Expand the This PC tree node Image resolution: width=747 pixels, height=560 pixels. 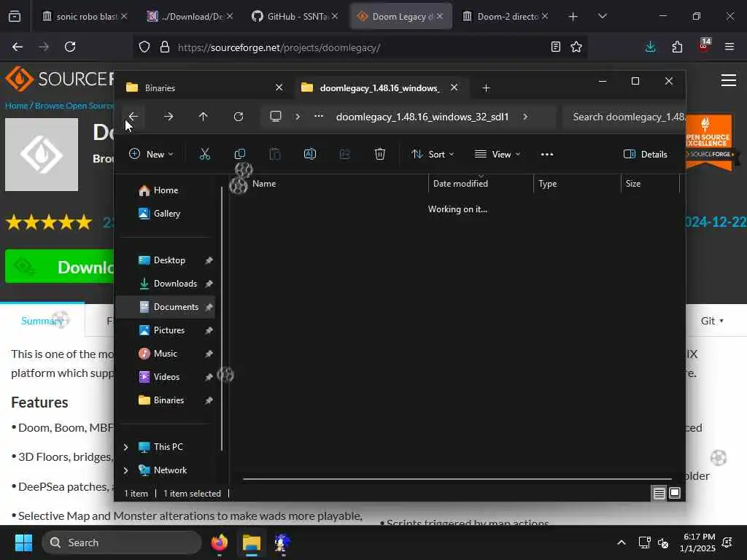pos(125,447)
